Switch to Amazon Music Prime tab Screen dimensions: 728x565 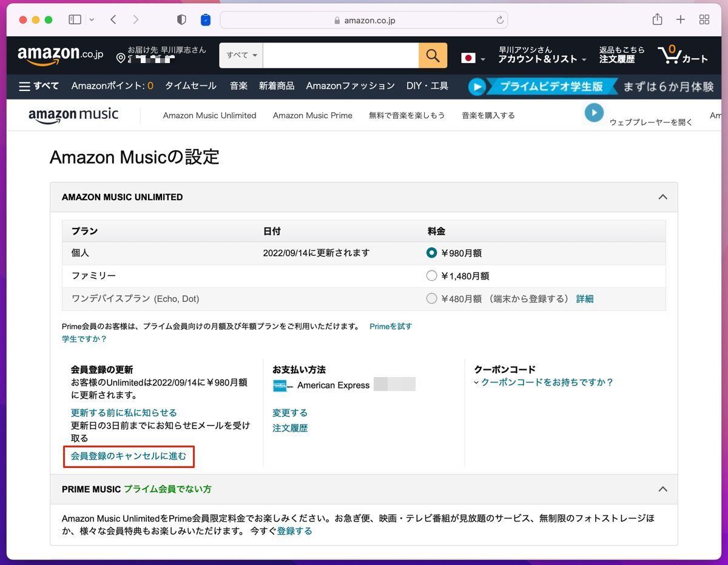[x=312, y=115]
